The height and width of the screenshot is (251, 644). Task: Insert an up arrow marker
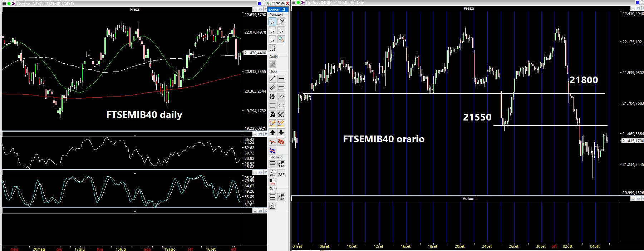[x=272, y=133]
